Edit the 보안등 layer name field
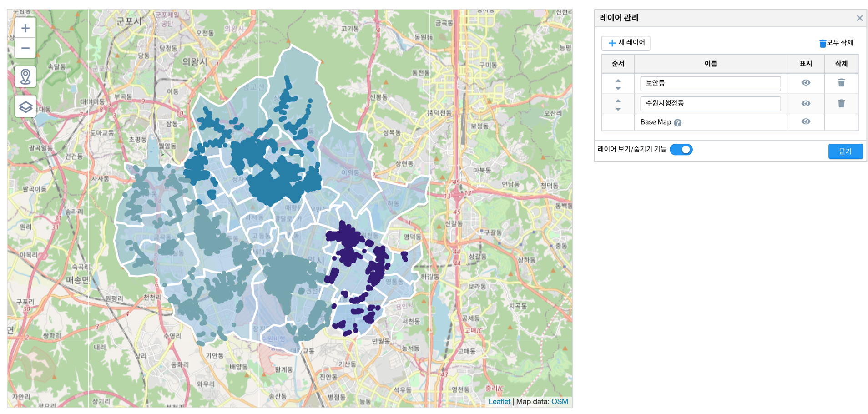The height and width of the screenshot is (414, 868). [710, 83]
